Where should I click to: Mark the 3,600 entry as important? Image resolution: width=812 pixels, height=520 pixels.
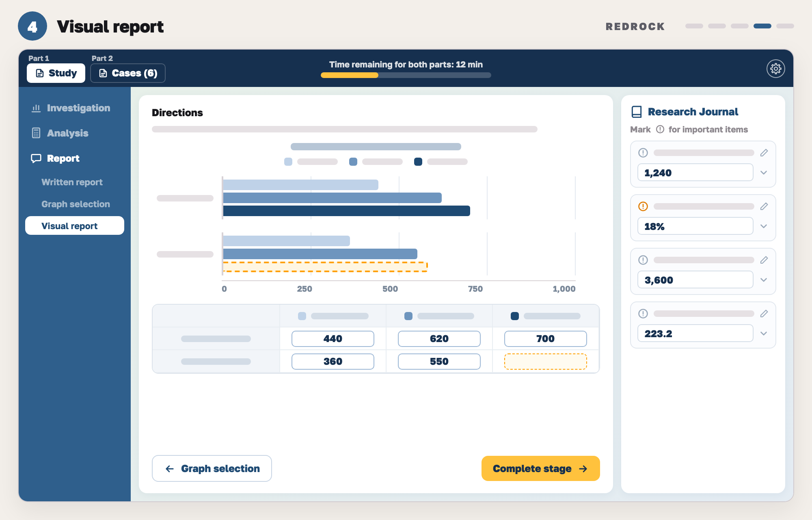pos(643,260)
